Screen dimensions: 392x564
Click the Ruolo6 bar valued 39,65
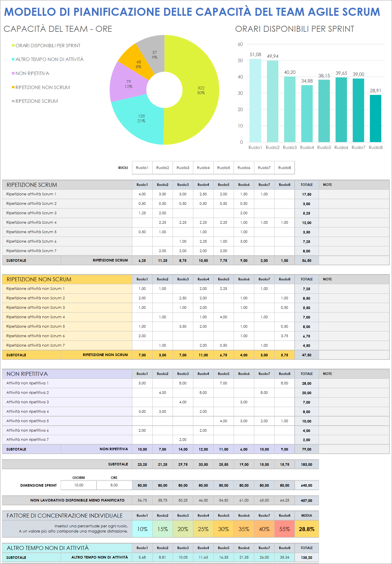pos(341,110)
